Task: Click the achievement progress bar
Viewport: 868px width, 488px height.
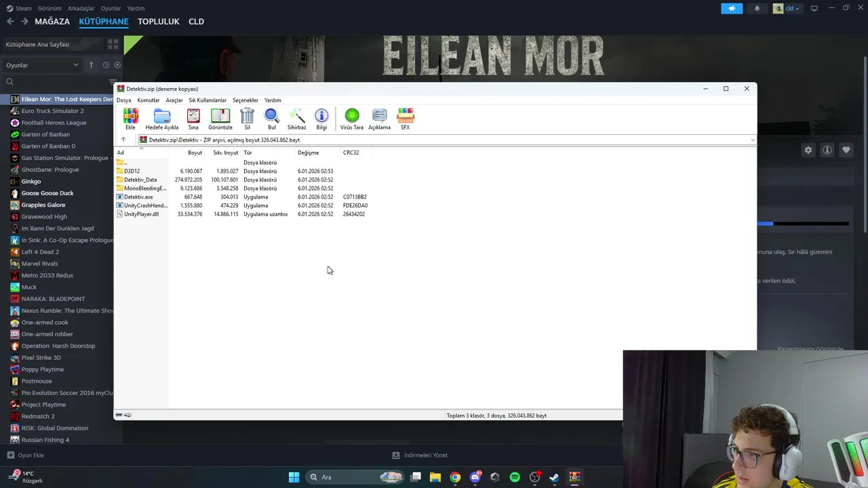Action: (803, 224)
